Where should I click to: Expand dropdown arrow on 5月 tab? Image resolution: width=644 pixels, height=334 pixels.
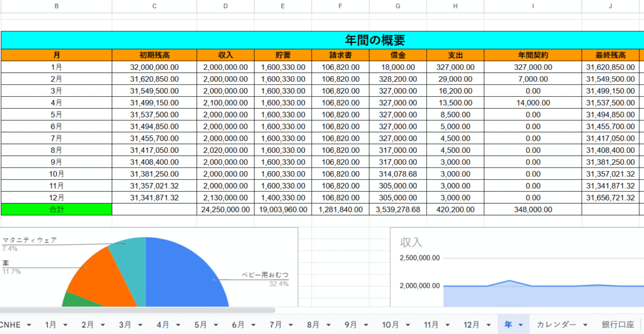point(216,325)
